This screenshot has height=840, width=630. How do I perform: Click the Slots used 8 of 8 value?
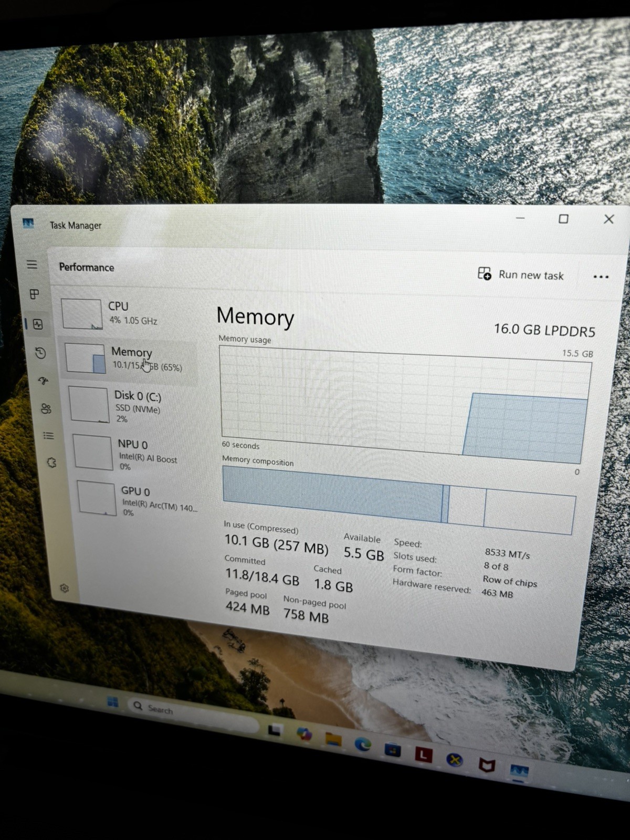[496, 566]
